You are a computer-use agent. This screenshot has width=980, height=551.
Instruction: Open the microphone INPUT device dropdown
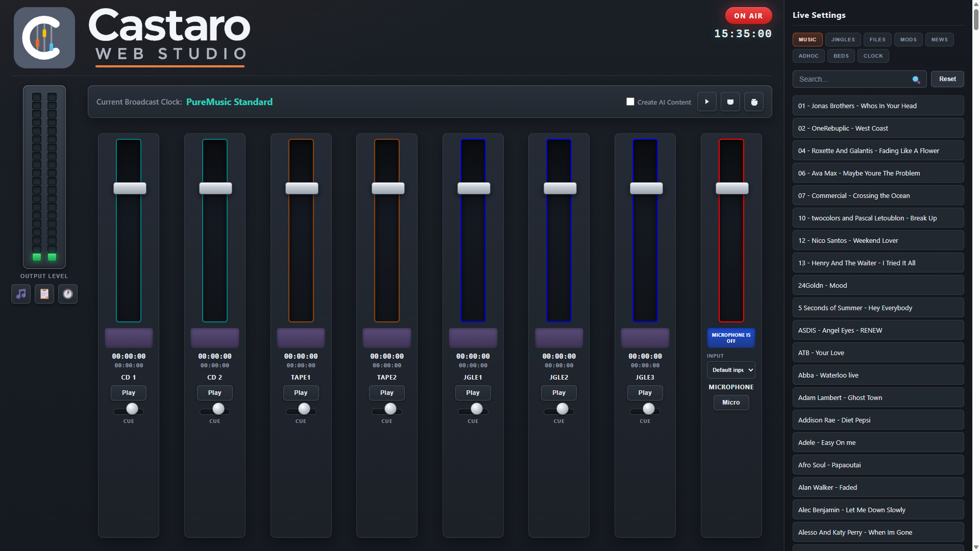pos(731,370)
